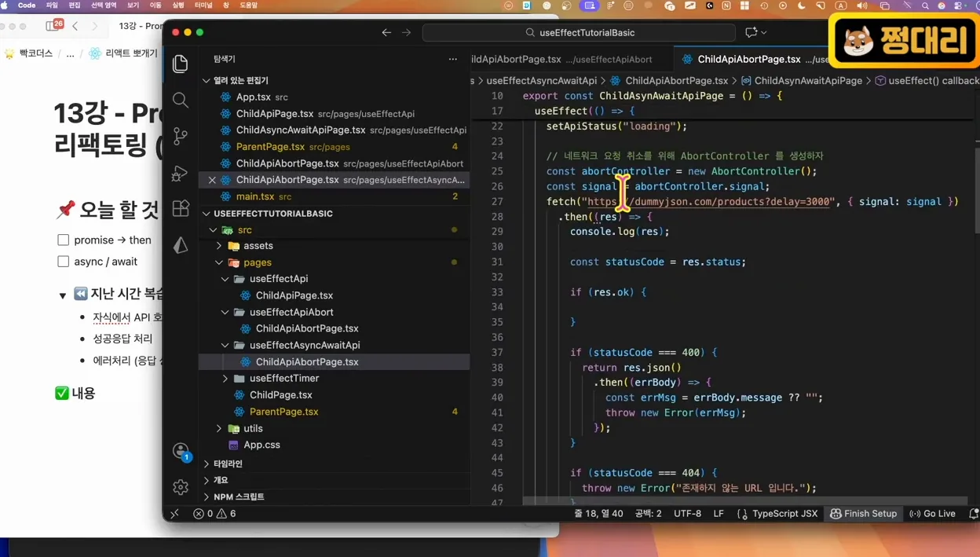Open the Accounts icon with badge
980x557 pixels.
(x=181, y=451)
